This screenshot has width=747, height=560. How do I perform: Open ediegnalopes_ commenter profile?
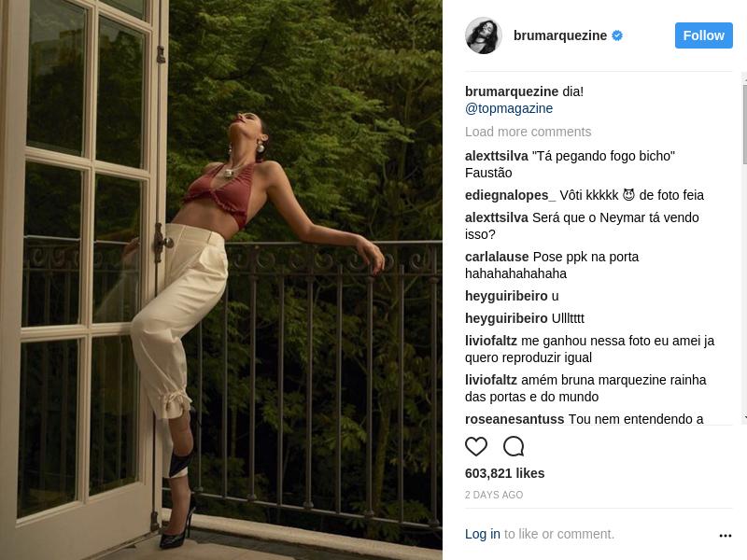pyautogui.click(x=510, y=195)
